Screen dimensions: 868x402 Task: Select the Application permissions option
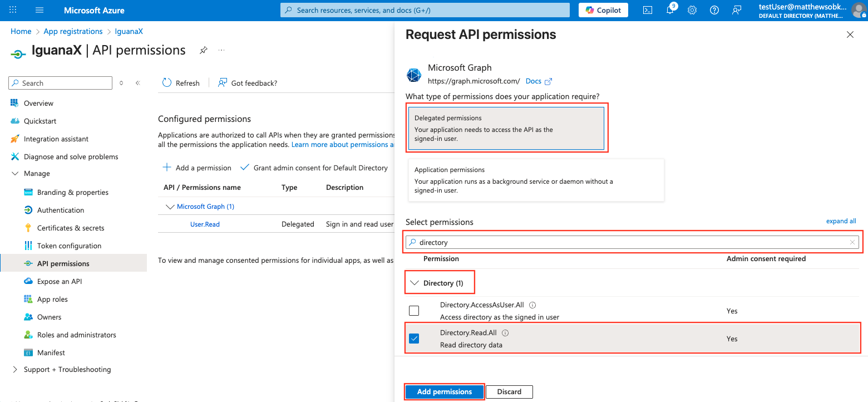pyautogui.click(x=536, y=180)
